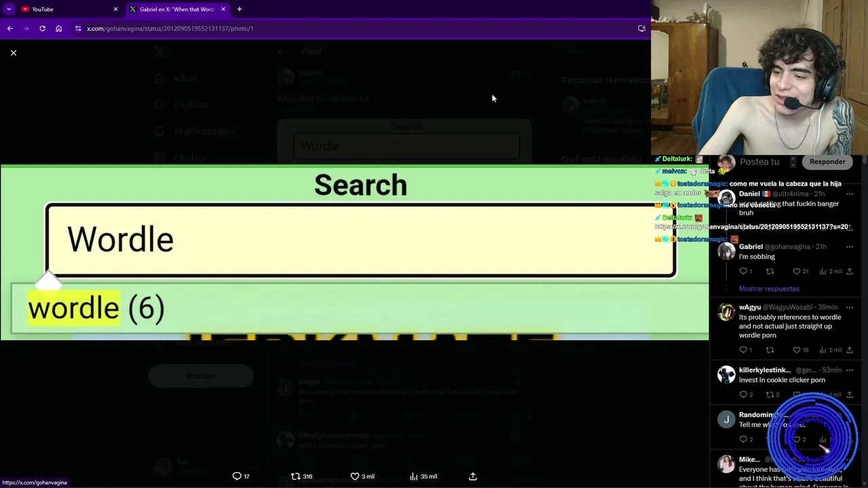Reply to Gabriel's I'm sobbing comment

click(x=745, y=271)
